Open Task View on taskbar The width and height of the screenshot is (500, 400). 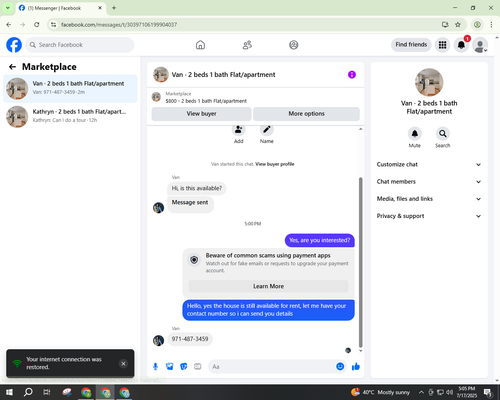click(47, 392)
